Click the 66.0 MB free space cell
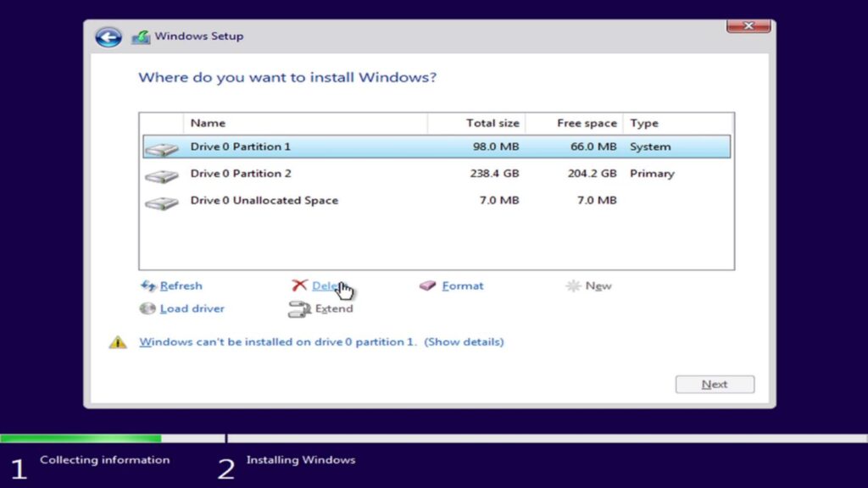This screenshot has height=488, width=868. tap(593, 147)
